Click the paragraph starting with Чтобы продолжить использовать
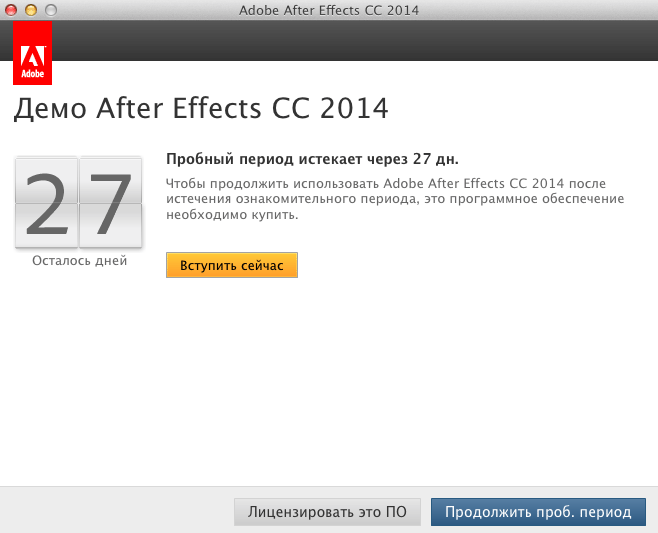 pyautogui.click(x=395, y=199)
